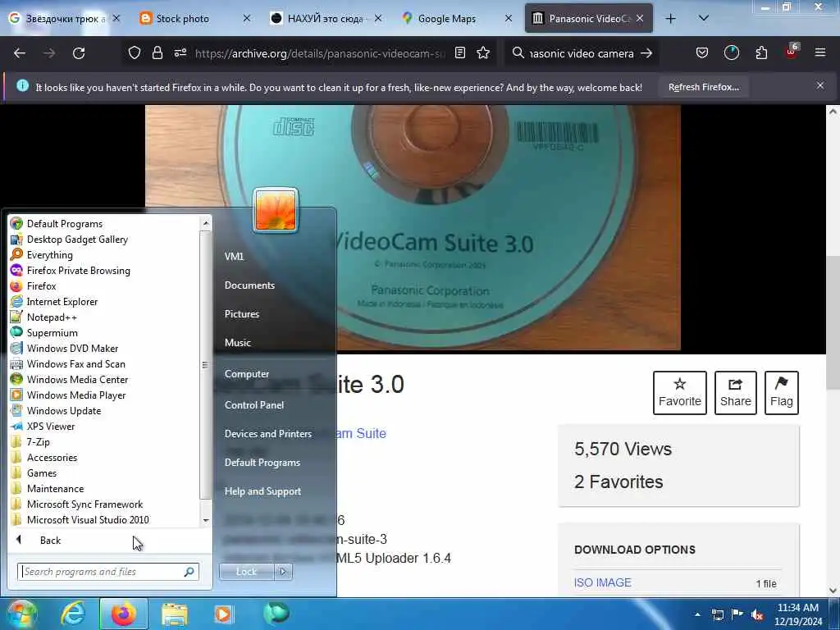Favorite this archive item

click(680, 393)
